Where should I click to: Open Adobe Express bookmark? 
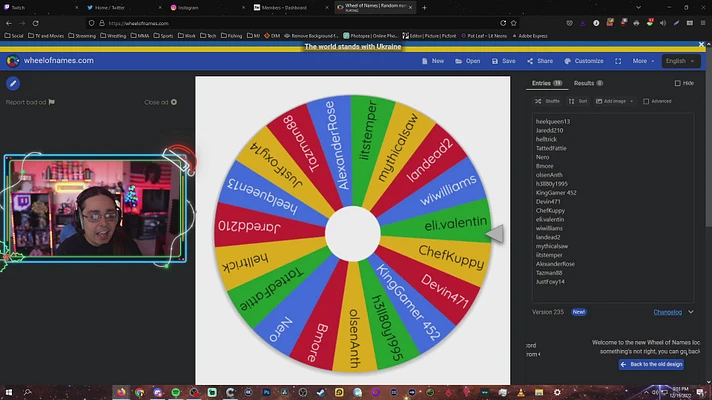click(529, 35)
